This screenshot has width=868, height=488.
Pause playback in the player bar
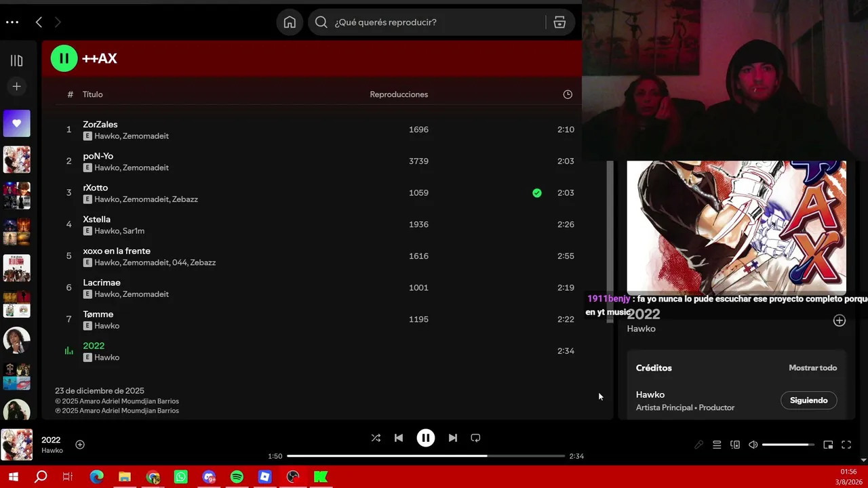(x=426, y=438)
